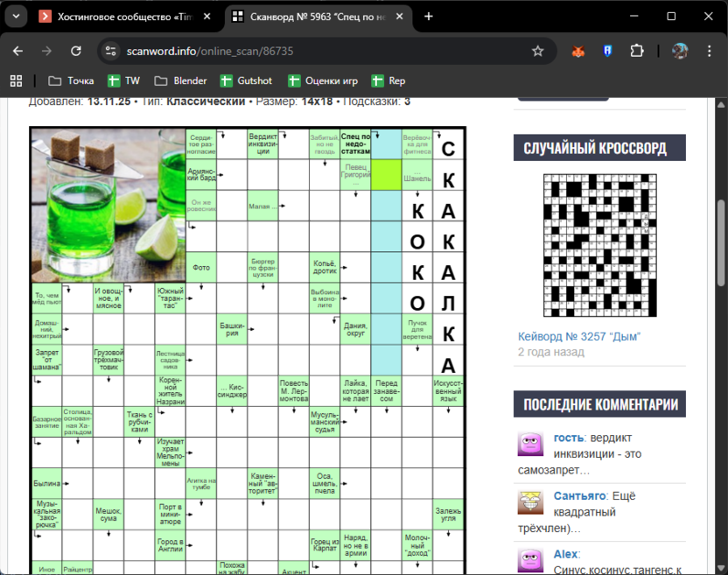Select the green highlighted crossword cell

click(x=386, y=175)
